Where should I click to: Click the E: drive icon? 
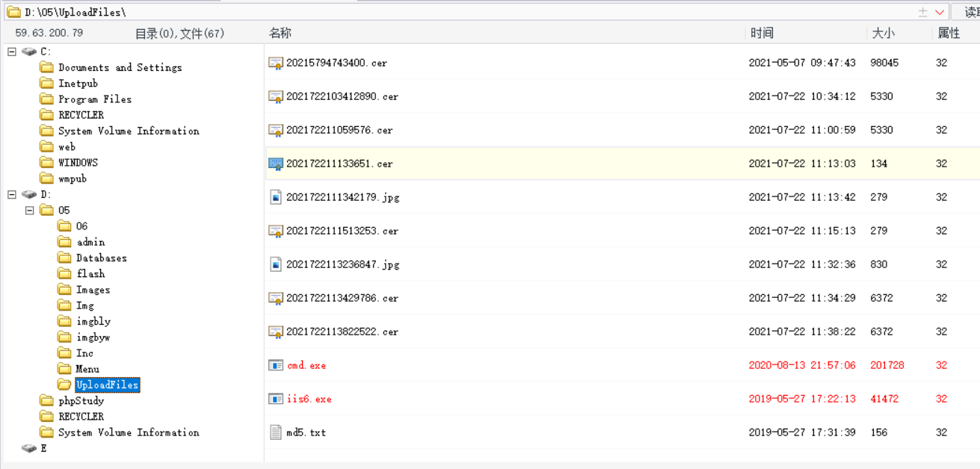coord(29,448)
